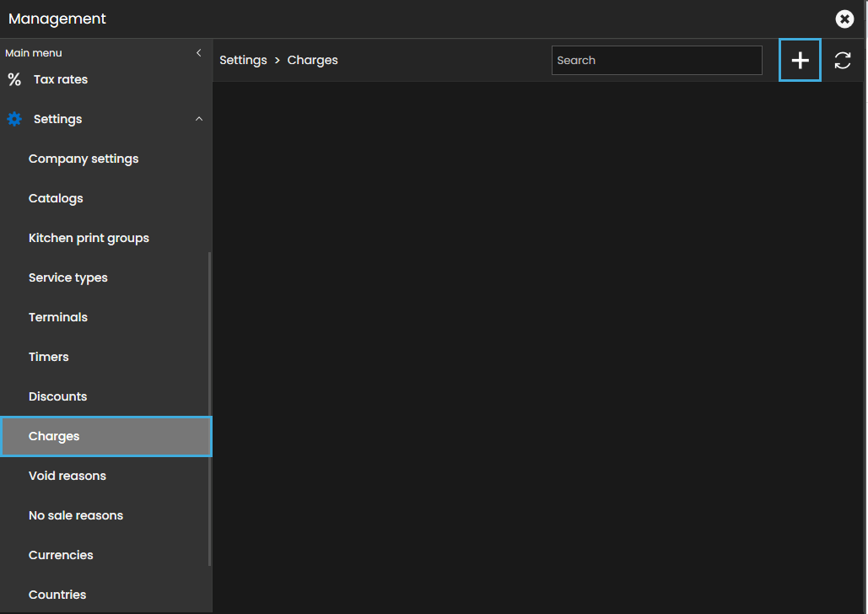Viewport: 868px width, 614px height.
Task: Open the Catalogs page
Action: click(56, 198)
